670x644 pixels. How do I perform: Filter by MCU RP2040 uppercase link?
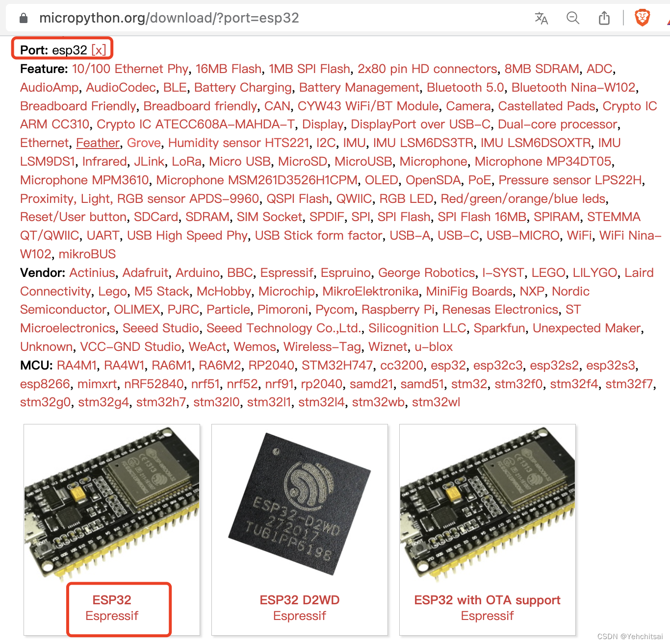271,366
